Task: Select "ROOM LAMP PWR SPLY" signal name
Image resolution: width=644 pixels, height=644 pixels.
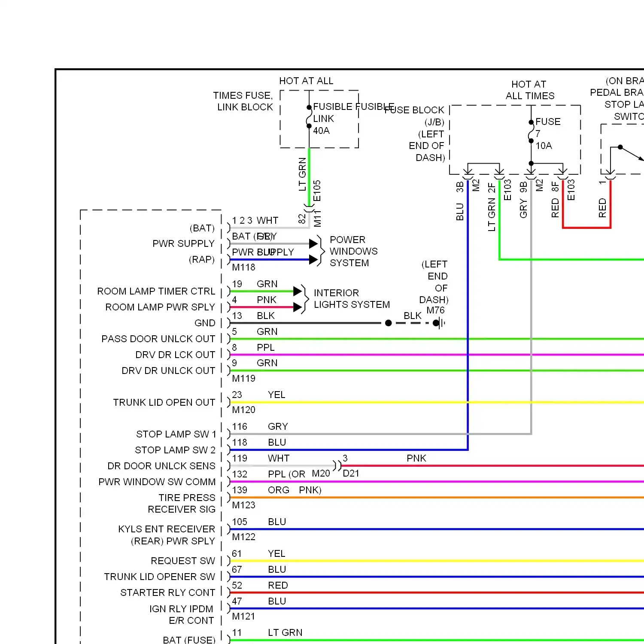Action: [x=160, y=307]
